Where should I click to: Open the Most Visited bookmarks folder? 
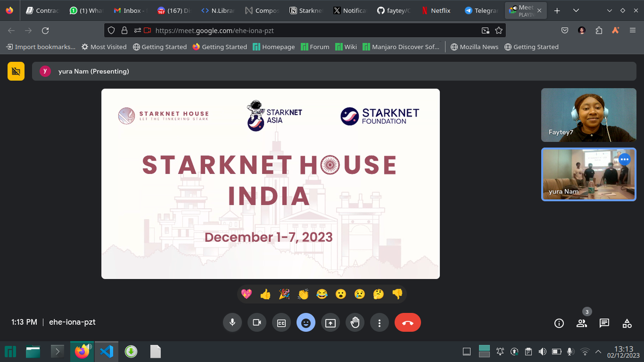click(x=104, y=47)
